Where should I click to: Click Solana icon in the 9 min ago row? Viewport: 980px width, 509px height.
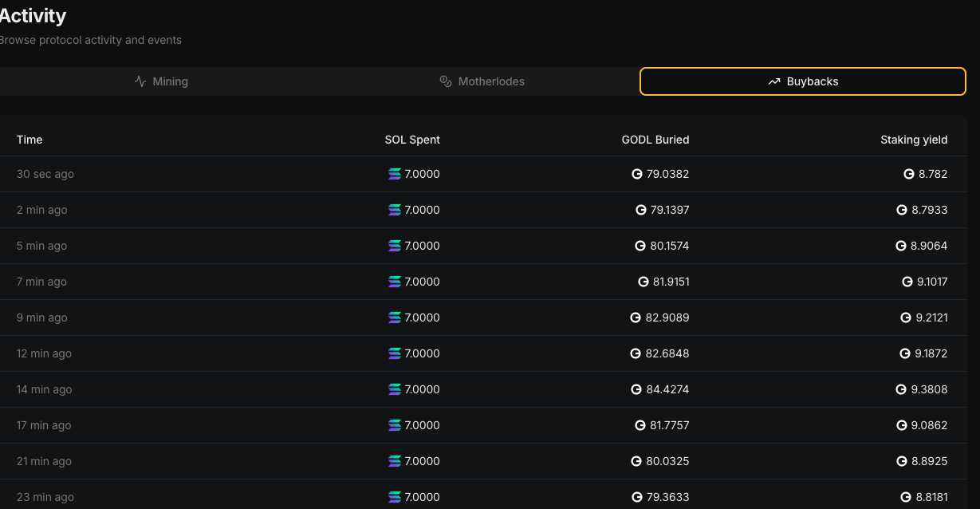coord(395,318)
